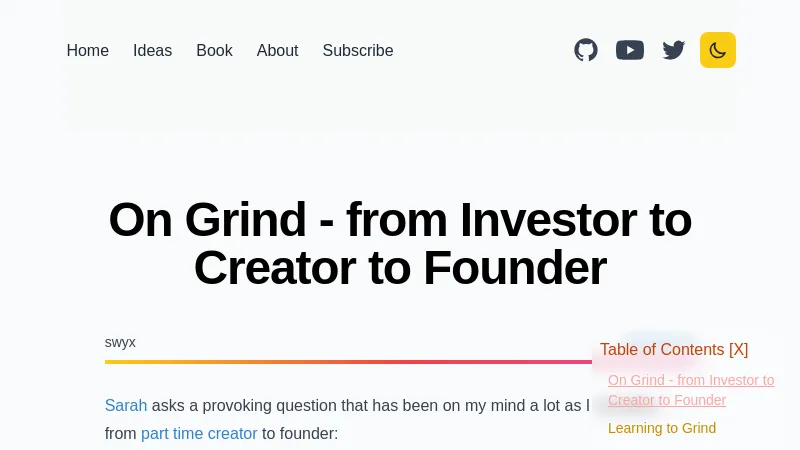The width and height of the screenshot is (800, 450).
Task: Open the "part time creator" link
Action: point(199,433)
